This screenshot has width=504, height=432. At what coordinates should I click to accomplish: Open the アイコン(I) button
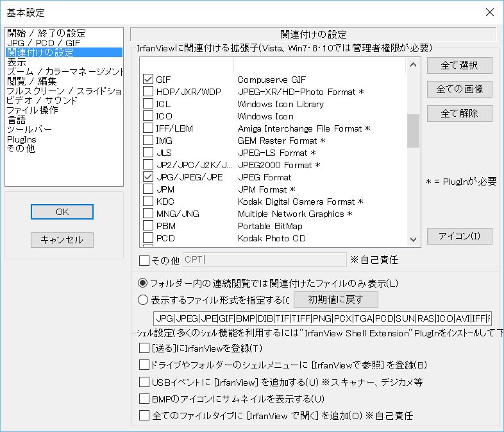[x=459, y=236]
